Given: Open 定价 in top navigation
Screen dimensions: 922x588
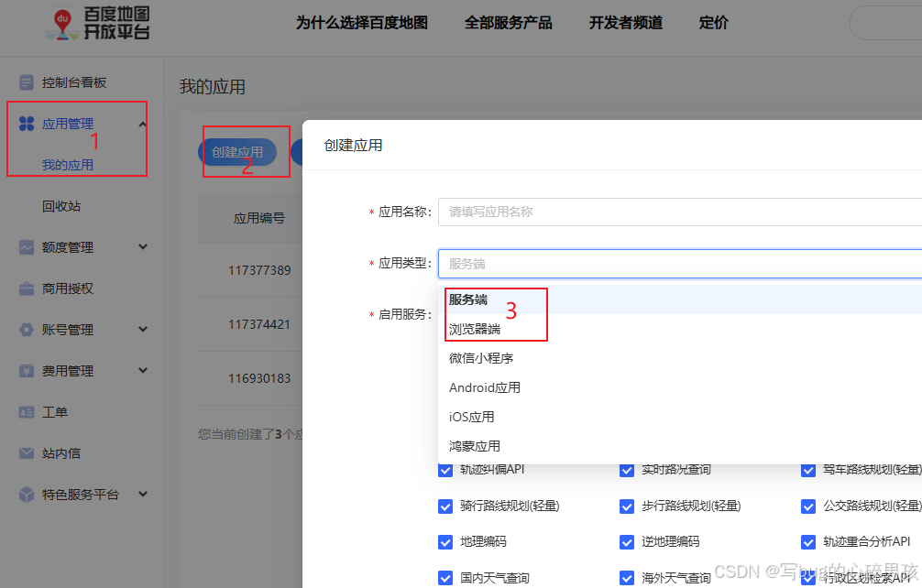Looking at the screenshot, I should point(713,23).
